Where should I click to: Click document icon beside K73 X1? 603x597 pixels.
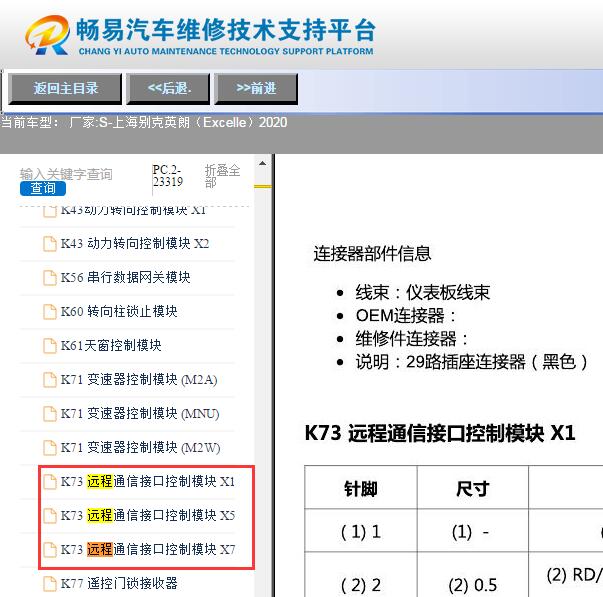click(x=50, y=482)
